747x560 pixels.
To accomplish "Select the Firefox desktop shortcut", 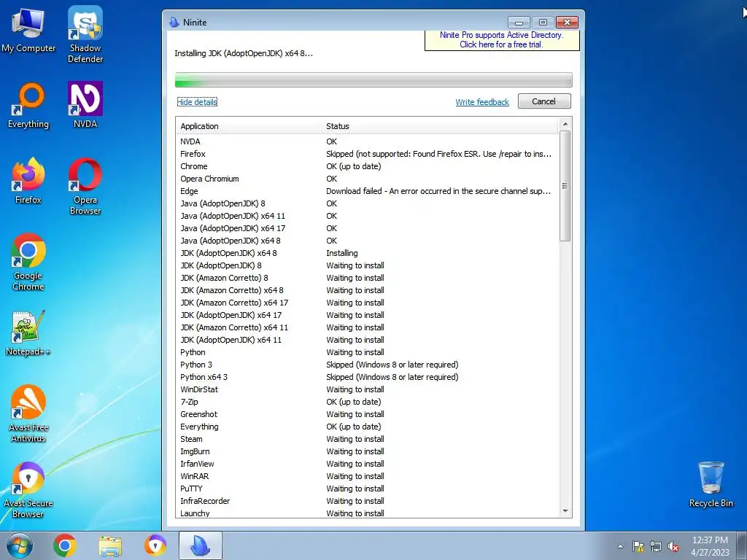I will [x=28, y=181].
